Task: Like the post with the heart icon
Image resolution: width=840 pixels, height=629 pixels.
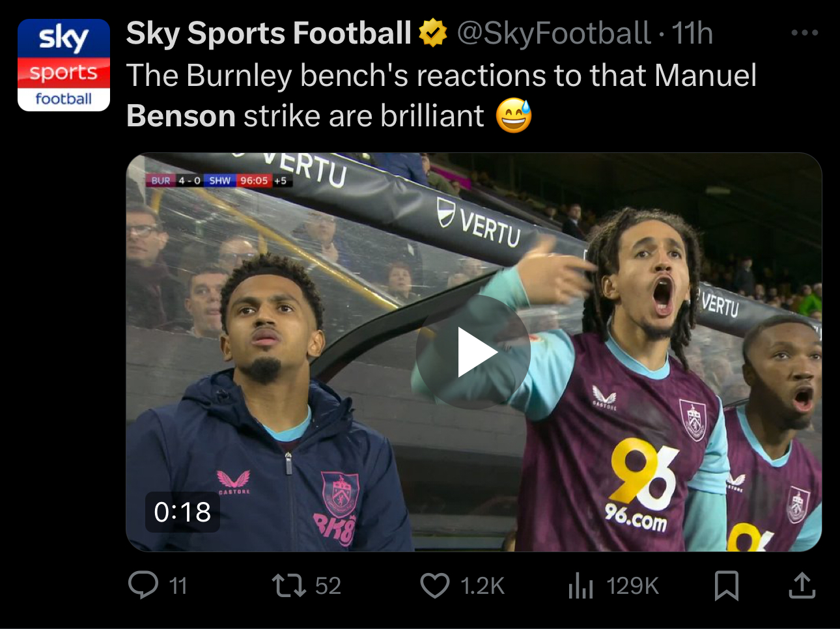Action: (x=435, y=585)
